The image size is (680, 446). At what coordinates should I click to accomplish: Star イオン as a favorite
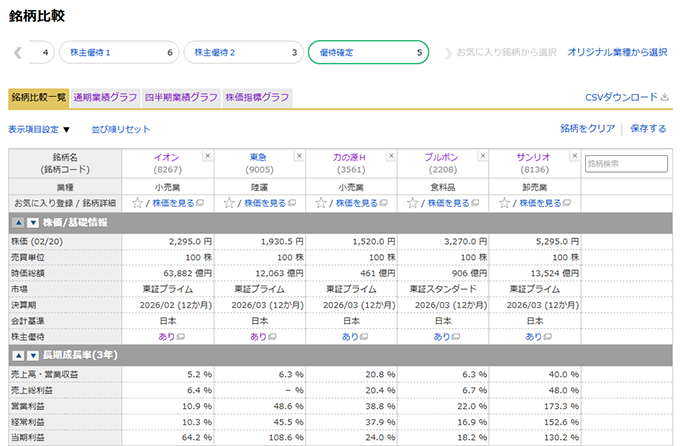(137, 203)
